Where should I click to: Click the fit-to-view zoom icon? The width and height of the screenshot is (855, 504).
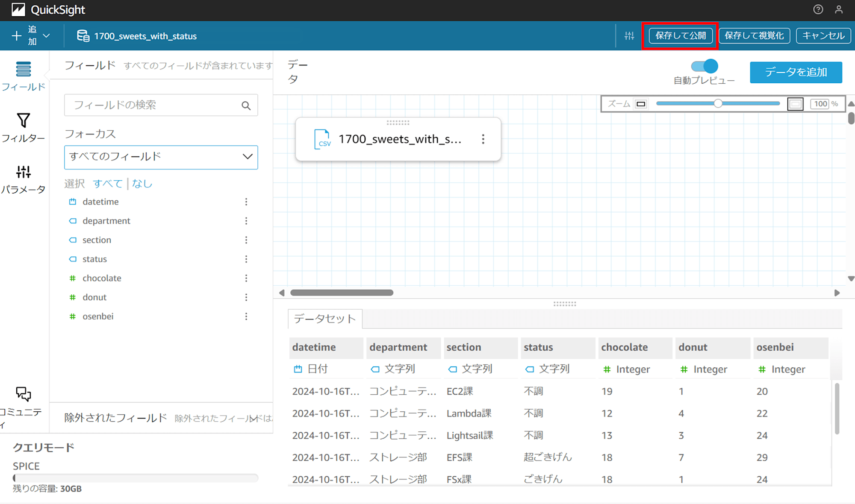795,104
